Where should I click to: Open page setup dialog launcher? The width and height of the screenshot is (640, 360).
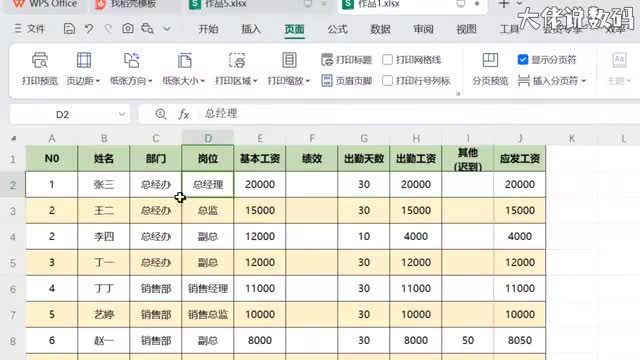pyautogui.click(x=458, y=93)
